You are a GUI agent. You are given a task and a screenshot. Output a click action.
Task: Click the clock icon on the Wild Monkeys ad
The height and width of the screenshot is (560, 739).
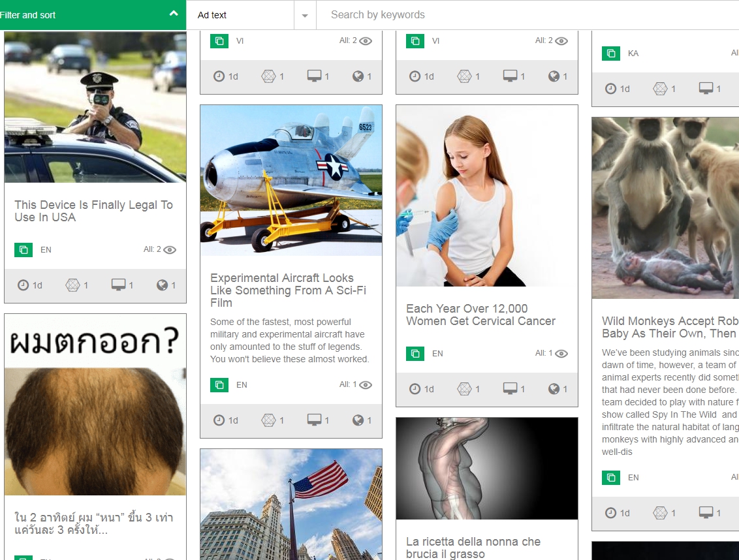pos(610,513)
